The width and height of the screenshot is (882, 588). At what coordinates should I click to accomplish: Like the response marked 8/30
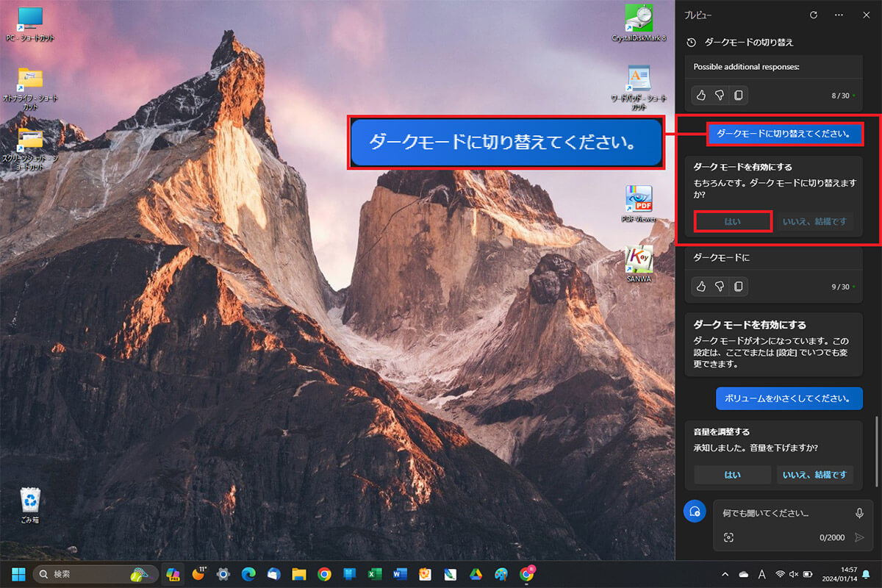click(701, 95)
